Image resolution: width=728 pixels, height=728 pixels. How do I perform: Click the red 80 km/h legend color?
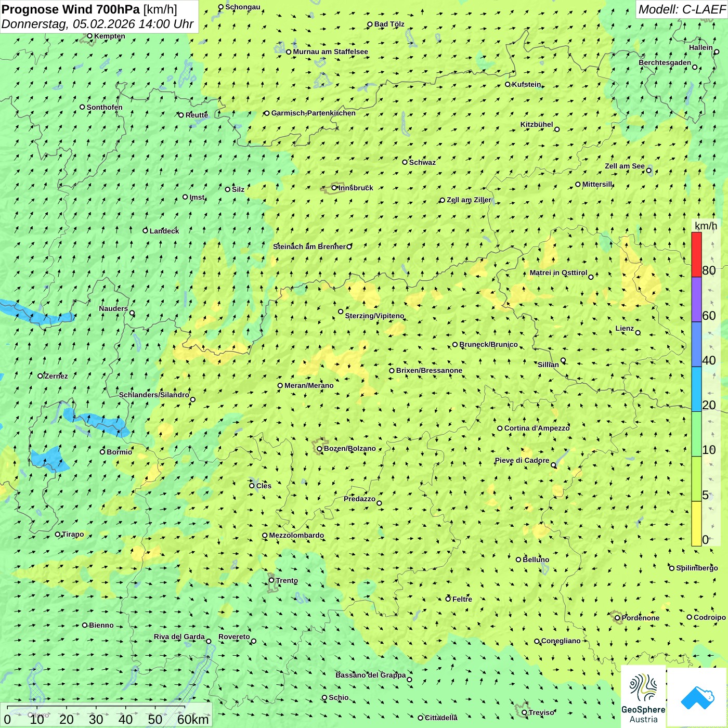(696, 254)
